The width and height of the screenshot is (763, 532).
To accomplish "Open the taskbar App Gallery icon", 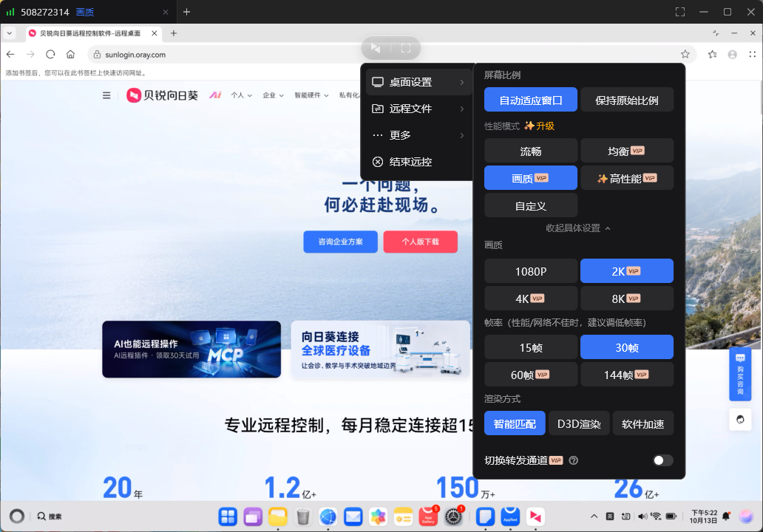I will (x=428, y=516).
